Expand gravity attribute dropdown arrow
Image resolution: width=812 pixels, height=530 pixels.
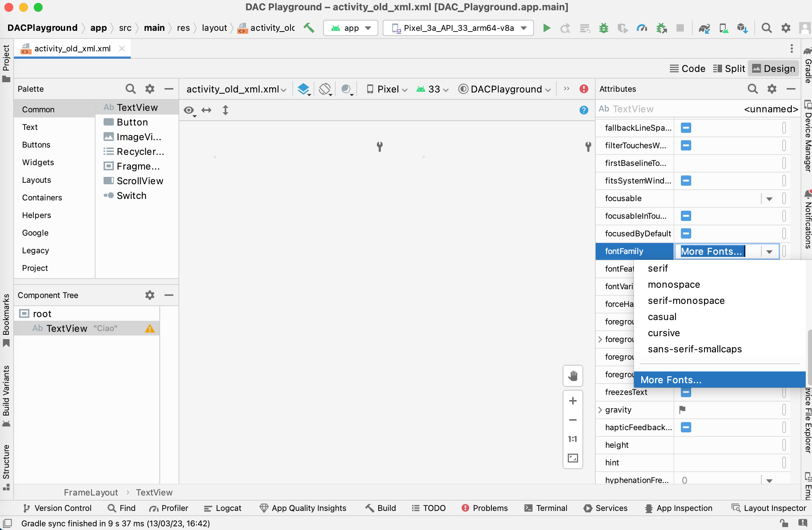pyautogui.click(x=602, y=409)
